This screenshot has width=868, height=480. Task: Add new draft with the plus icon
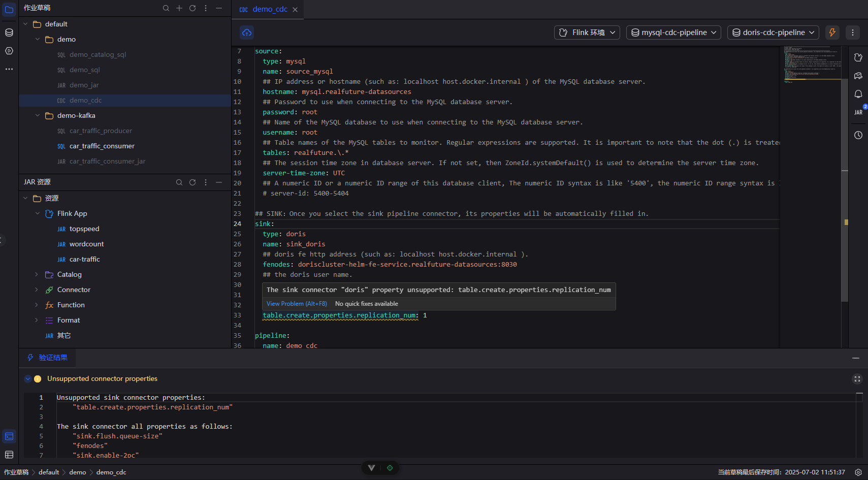(x=179, y=8)
